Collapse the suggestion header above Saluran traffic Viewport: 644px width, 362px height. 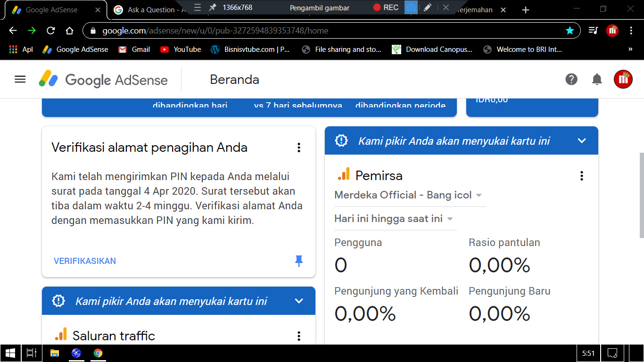coord(299,301)
